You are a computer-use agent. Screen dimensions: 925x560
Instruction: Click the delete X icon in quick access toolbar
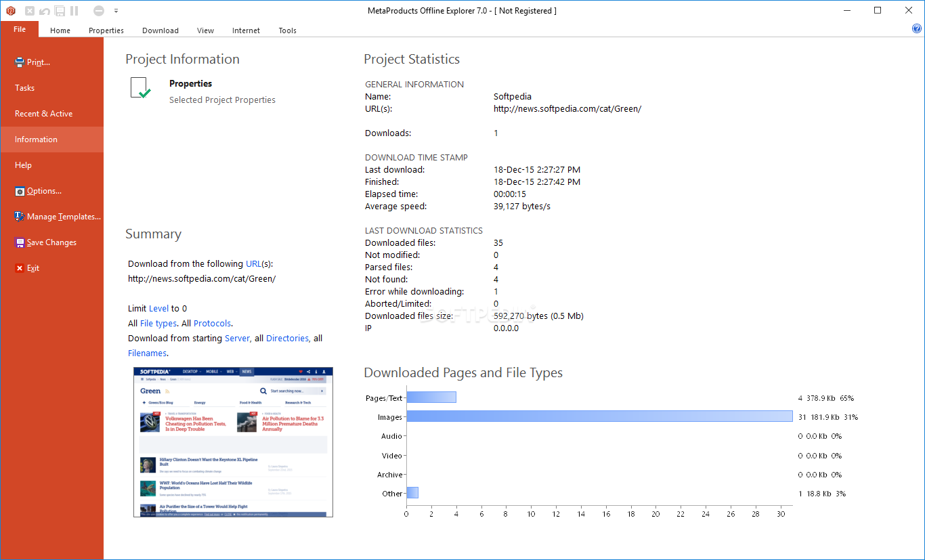[x=30, y=11]
